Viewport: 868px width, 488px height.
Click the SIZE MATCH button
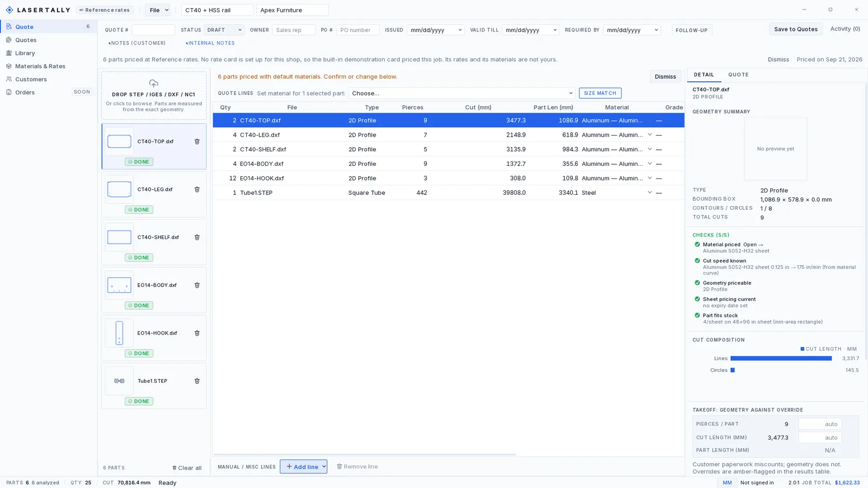click(x=600, y=93)
